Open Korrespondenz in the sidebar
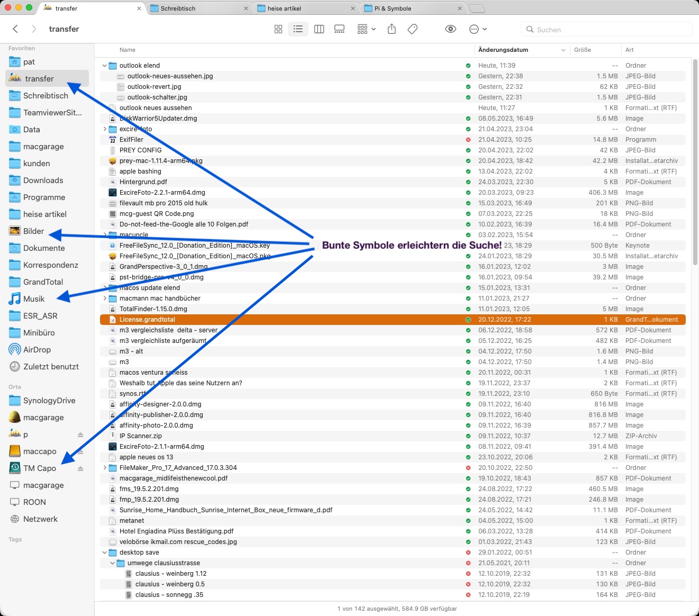The height and width of the screenshot is (616, 699). click(47, 265)
